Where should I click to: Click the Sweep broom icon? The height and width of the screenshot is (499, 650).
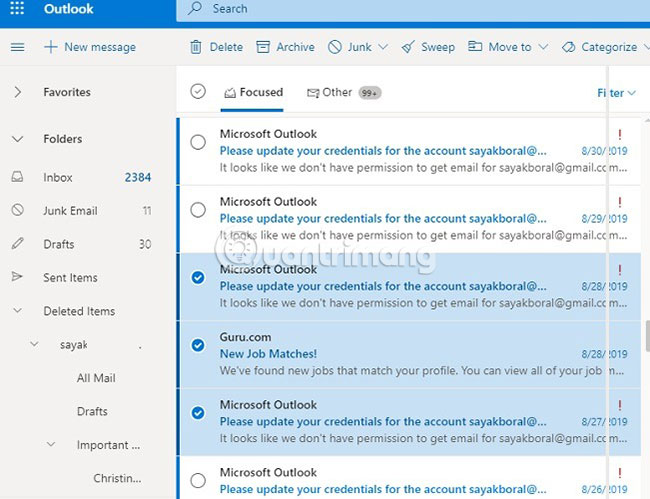click(408, 47)
